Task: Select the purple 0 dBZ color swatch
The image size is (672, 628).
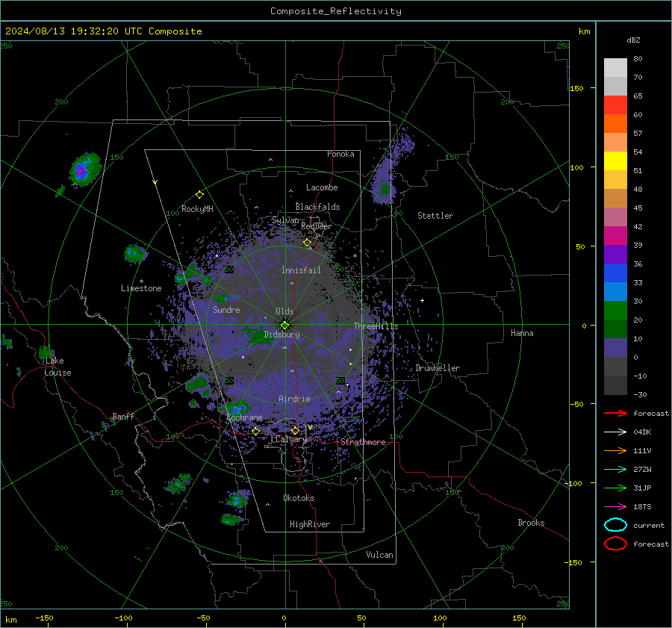Action: [615, 348]
